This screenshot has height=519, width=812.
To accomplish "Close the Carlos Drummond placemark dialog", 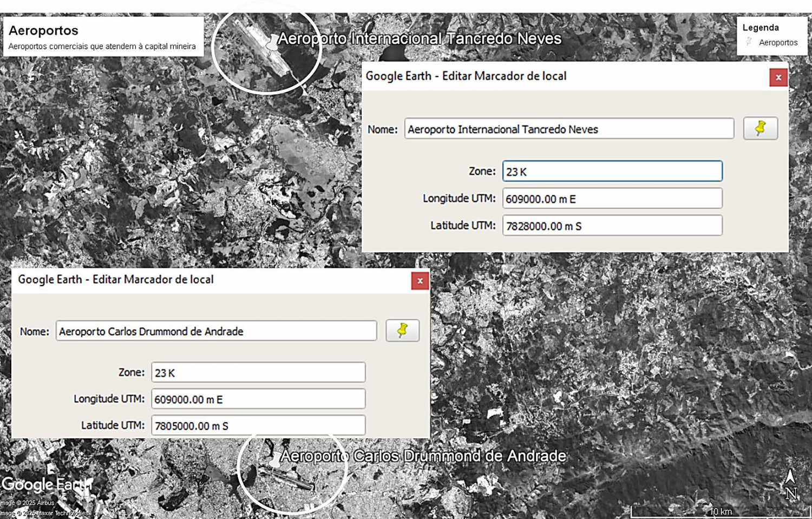I will pos(420,281).
